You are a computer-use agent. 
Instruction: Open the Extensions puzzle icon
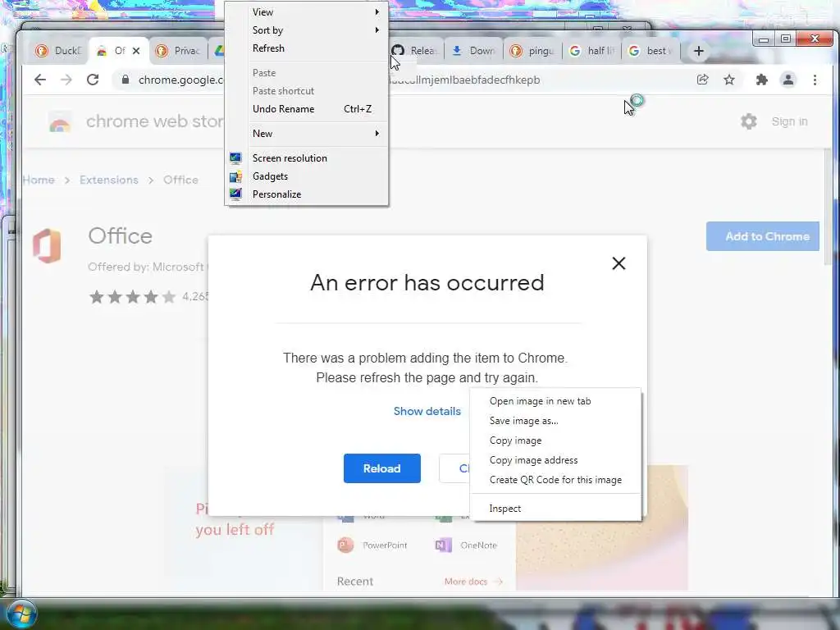[761, 80]
